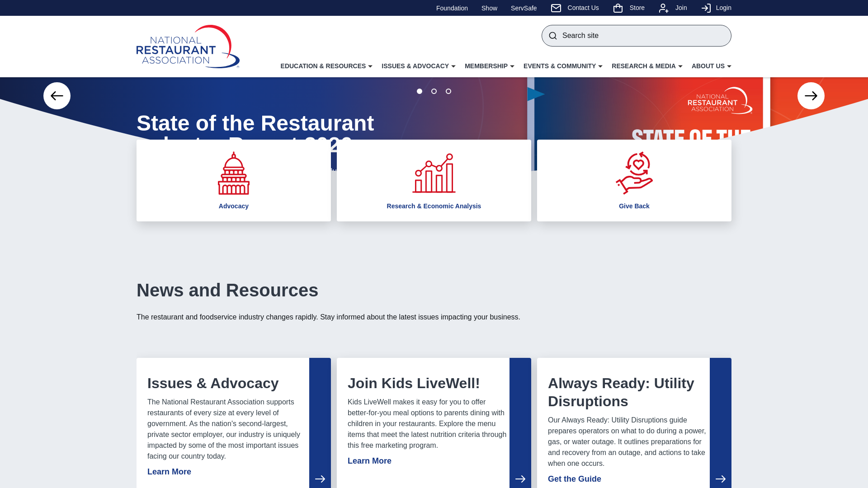Open Contact Us text link
Viewport: 868px width, 488px height.
click(583, 8)
